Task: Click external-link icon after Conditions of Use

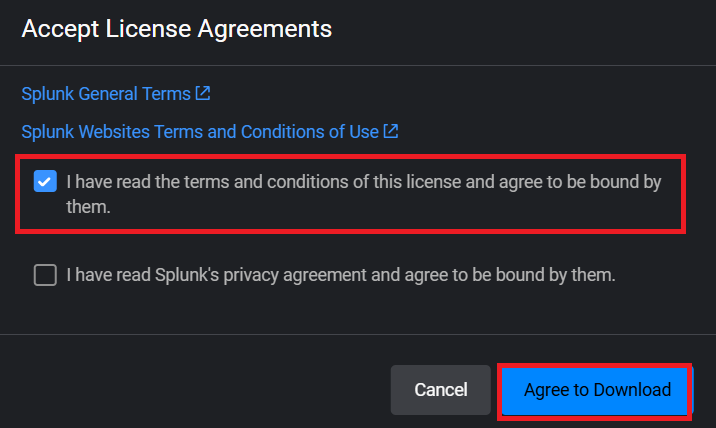Action: [392, 130]
